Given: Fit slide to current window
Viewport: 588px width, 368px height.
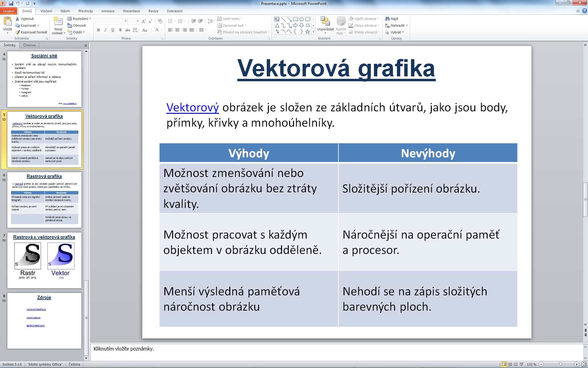Looking at the screenshot, I should point(584,364).
